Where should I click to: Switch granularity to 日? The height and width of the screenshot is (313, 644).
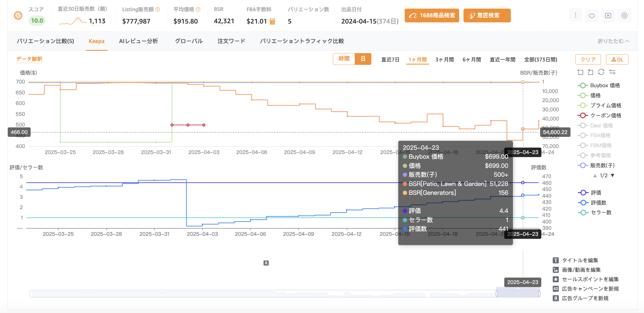point(363,59)
